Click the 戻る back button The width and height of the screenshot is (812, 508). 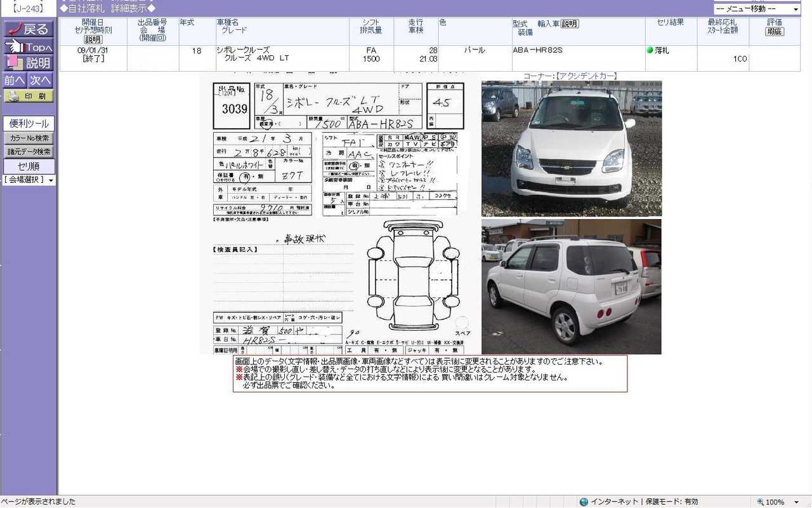click(x=29, y=29)
